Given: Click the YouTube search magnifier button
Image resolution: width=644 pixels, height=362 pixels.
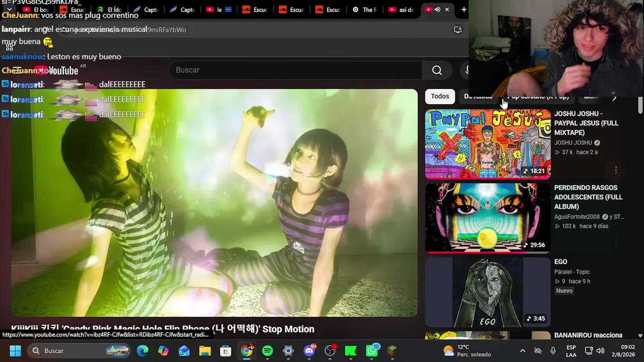Looking at the screenshot, I should [437, 70].
